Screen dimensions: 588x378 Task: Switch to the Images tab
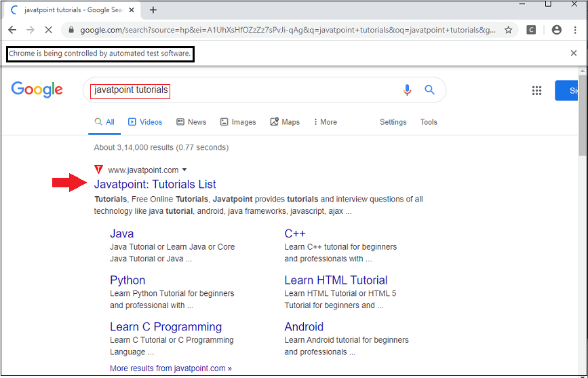pos(238,122)
